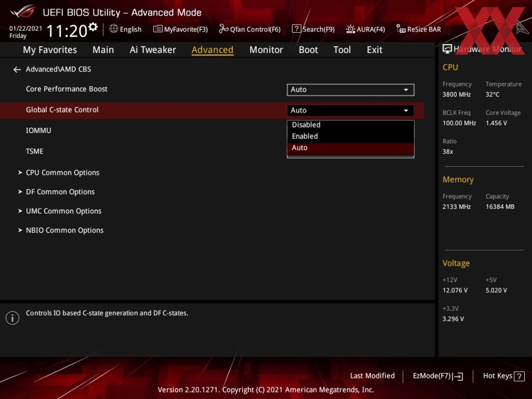
Task: Click BCLK Freq value 100.00 MHz
Action: coord(459,123)
